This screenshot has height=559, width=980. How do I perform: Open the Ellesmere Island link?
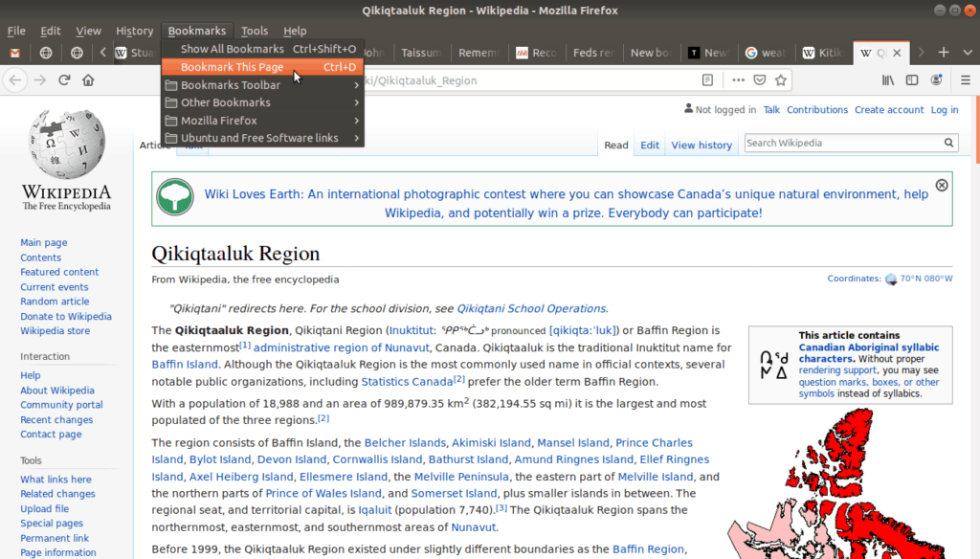pyautogui.click(x=344, y=477)
